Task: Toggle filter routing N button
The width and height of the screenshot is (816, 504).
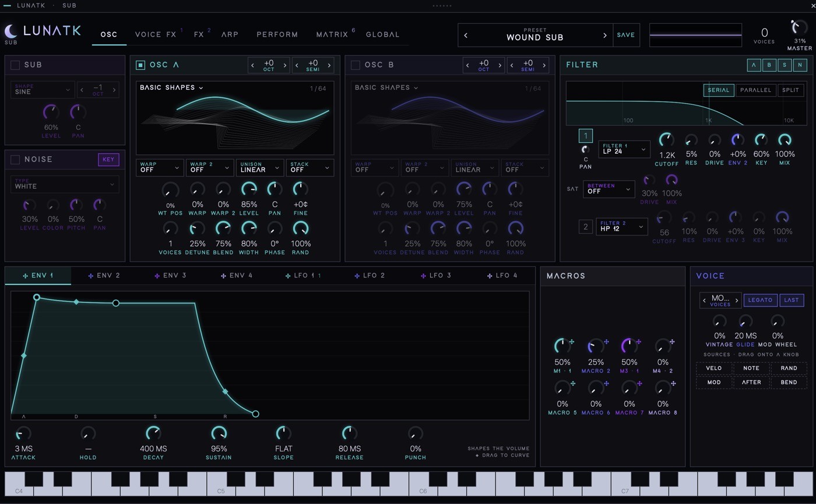Action: (800, 65)
